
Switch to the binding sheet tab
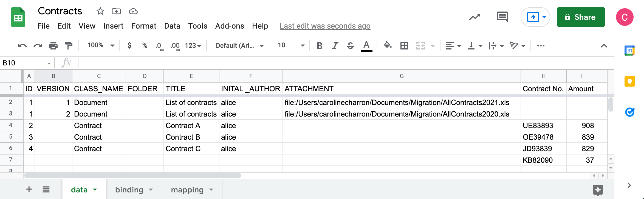pos(129,190)
